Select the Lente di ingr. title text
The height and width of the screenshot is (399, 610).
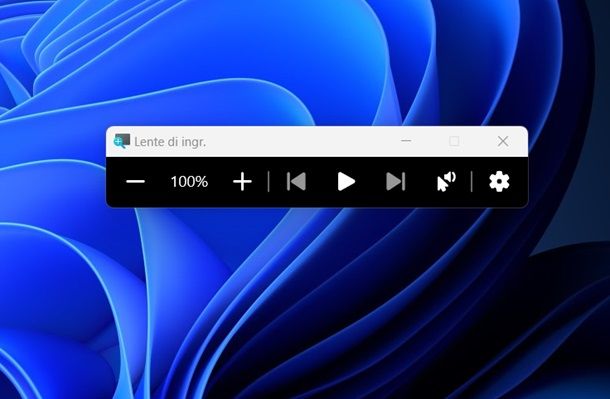(170, 142)
